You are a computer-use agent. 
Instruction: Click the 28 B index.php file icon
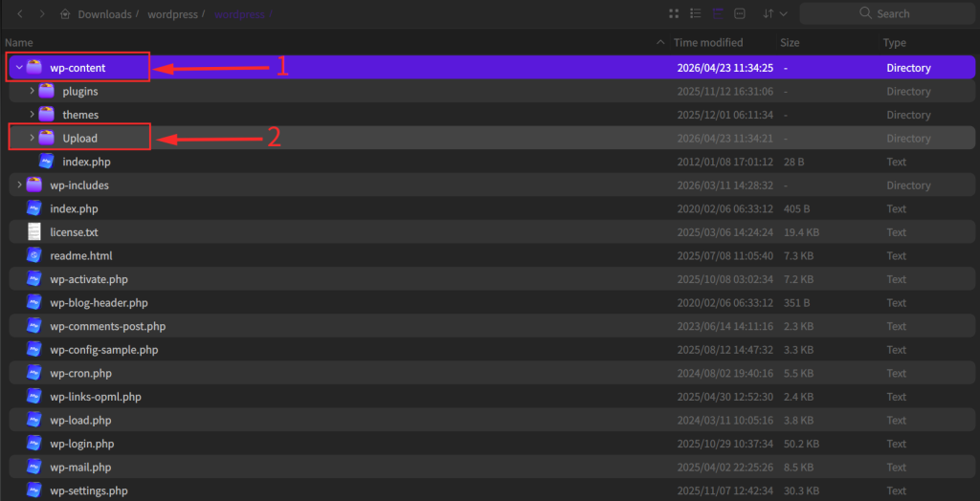point(47,162)
